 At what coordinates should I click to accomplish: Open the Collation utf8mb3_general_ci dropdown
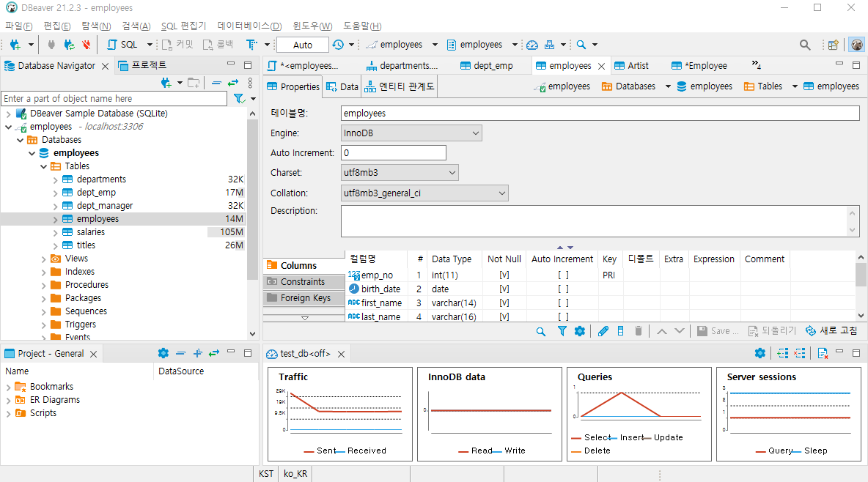click(x=424, y=193)
